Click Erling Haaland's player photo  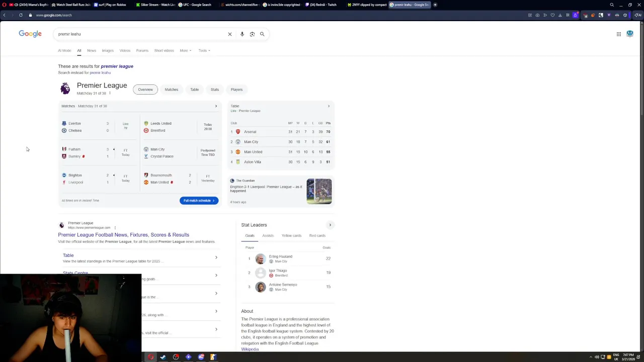(260, 258)
